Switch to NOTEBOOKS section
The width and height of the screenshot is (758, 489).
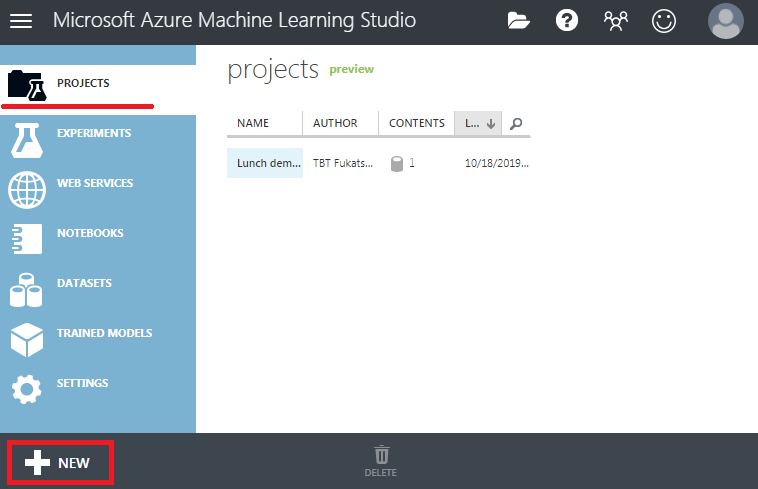point(90,233)
